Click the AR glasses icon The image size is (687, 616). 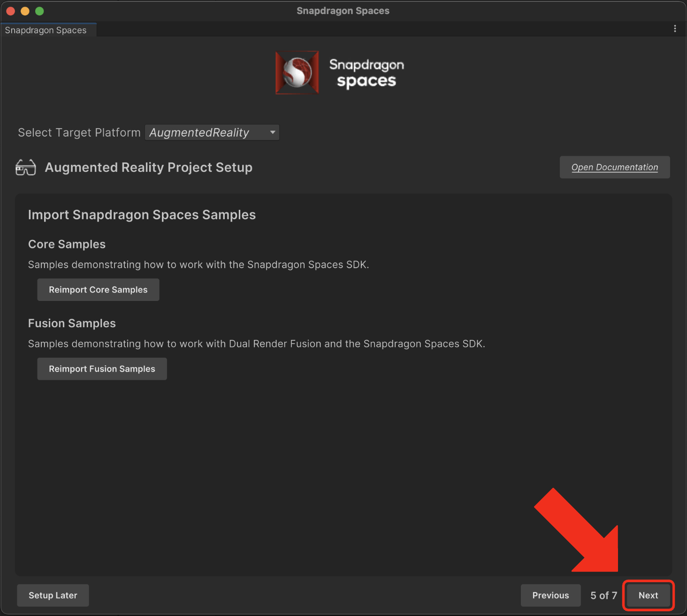26,168
